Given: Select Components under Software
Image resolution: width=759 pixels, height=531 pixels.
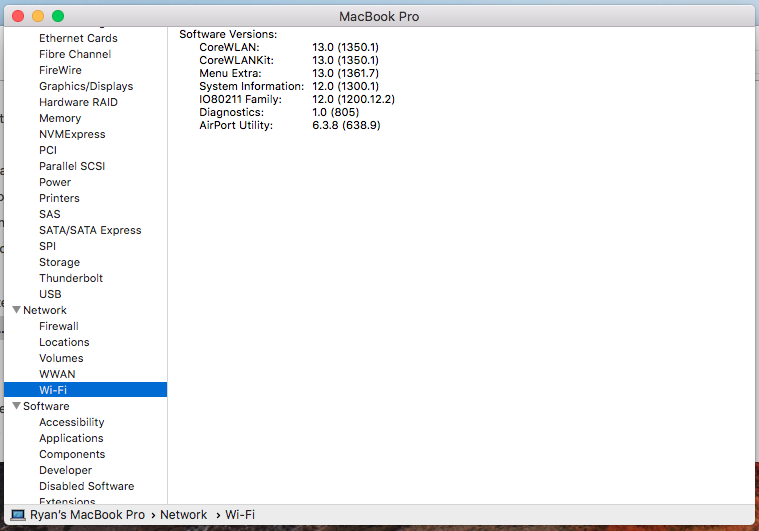Looking at the screenshot, I should pyautogui.click(x=72, y=454).
